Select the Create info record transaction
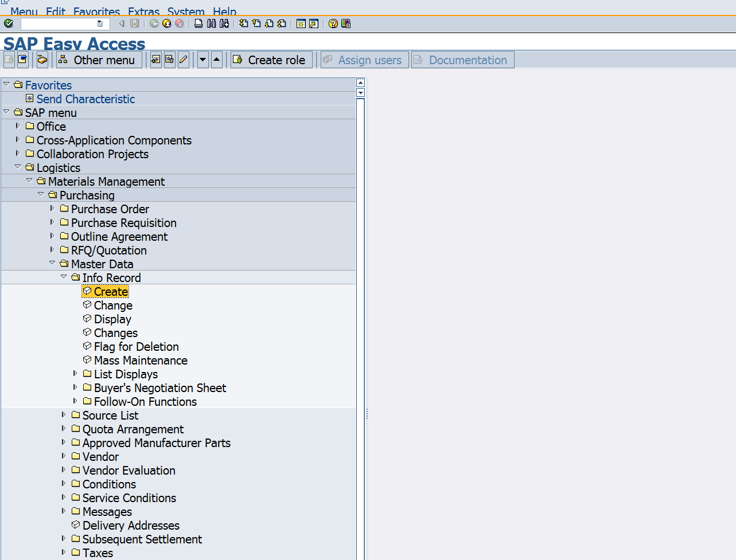Image resolution: width=736 pixels, height=560 pixels. pos(111,291)
